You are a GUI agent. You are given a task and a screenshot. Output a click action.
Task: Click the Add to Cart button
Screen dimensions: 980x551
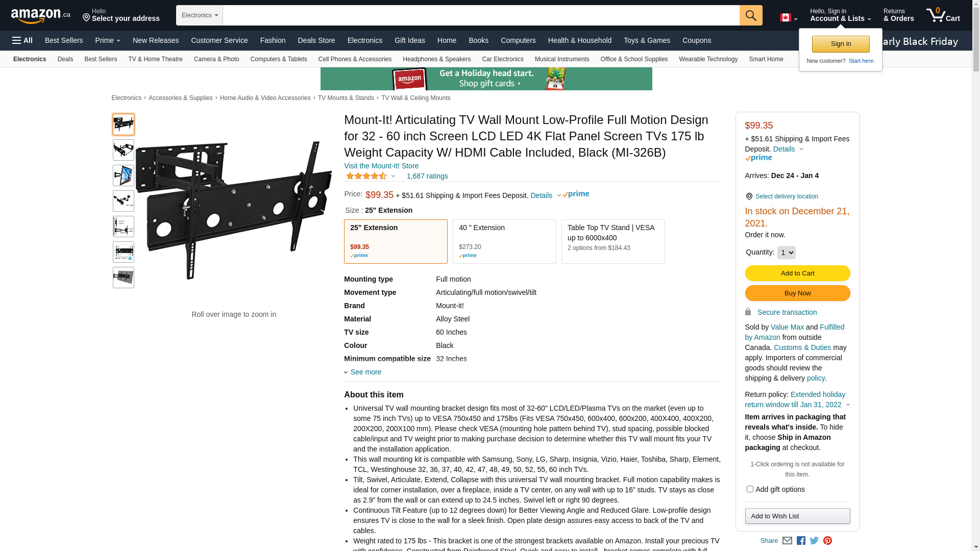tap(797, 273)
